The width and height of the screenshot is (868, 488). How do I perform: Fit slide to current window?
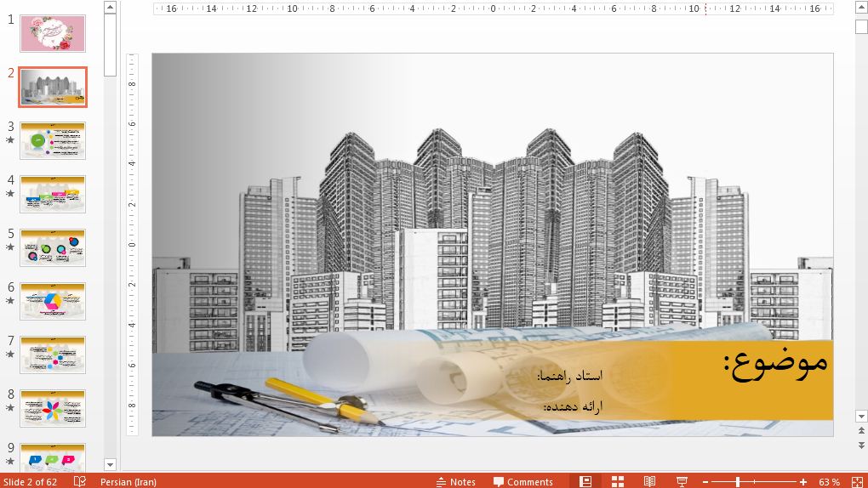click(x=857, y=481)
